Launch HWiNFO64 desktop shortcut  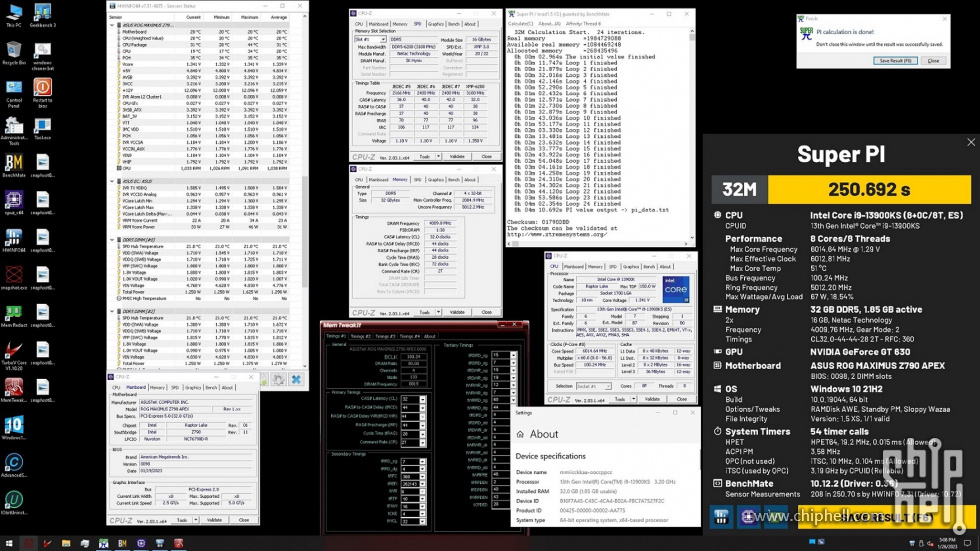(x=14, y=241)
